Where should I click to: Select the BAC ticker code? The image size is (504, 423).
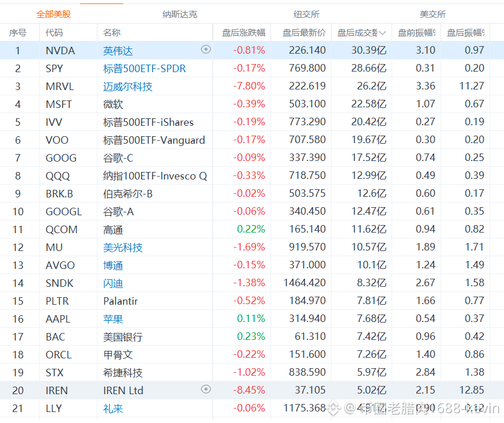coord(55,337)
